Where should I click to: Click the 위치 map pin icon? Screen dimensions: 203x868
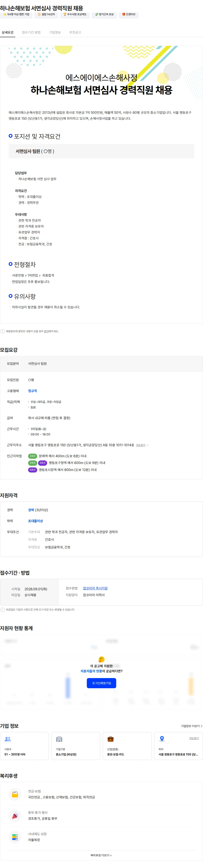coord(162,739)
